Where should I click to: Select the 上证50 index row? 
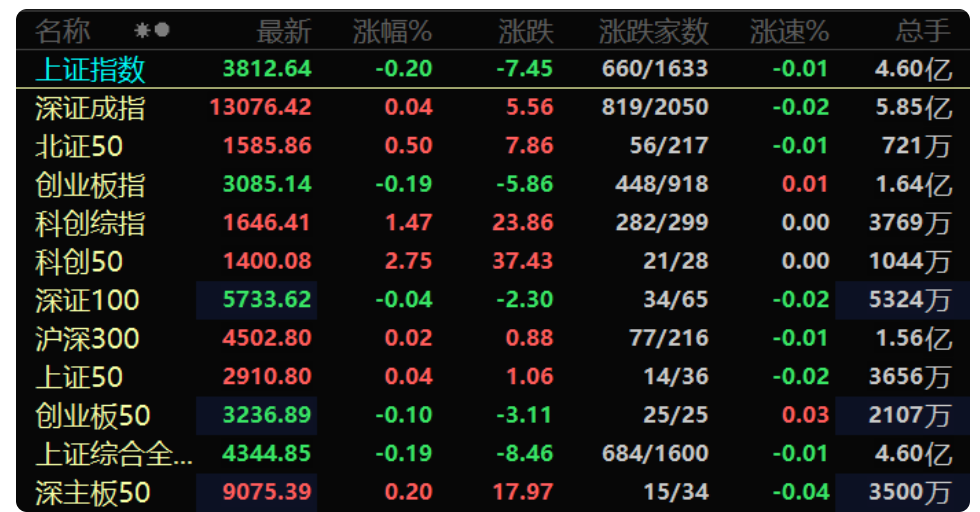(x=79, y=377)
